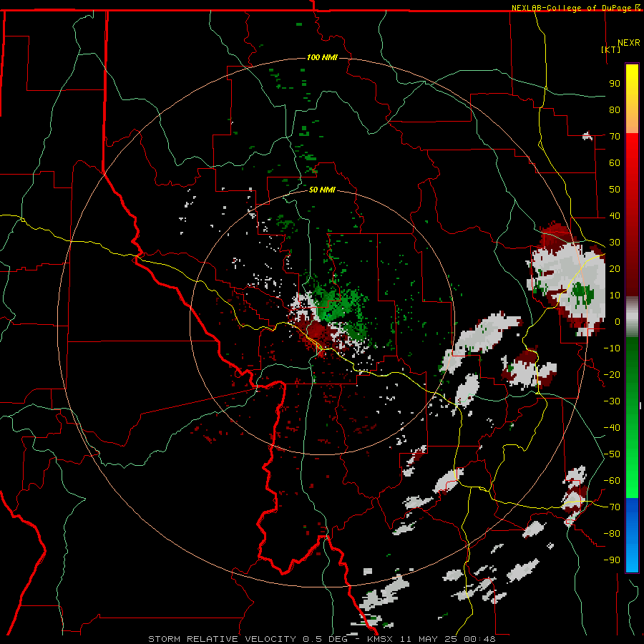644x644 pixels.
Task: Click the -20 scale value
Action: 612,375
